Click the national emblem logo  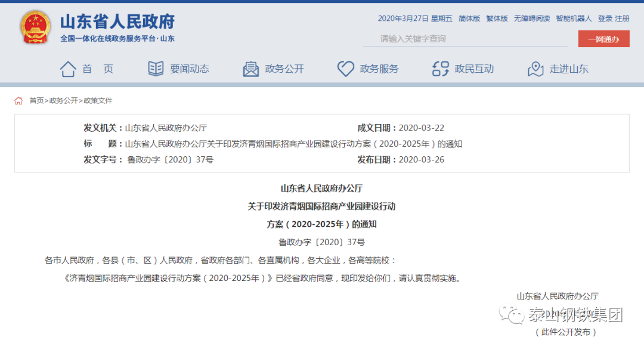[x=36, y=27]
